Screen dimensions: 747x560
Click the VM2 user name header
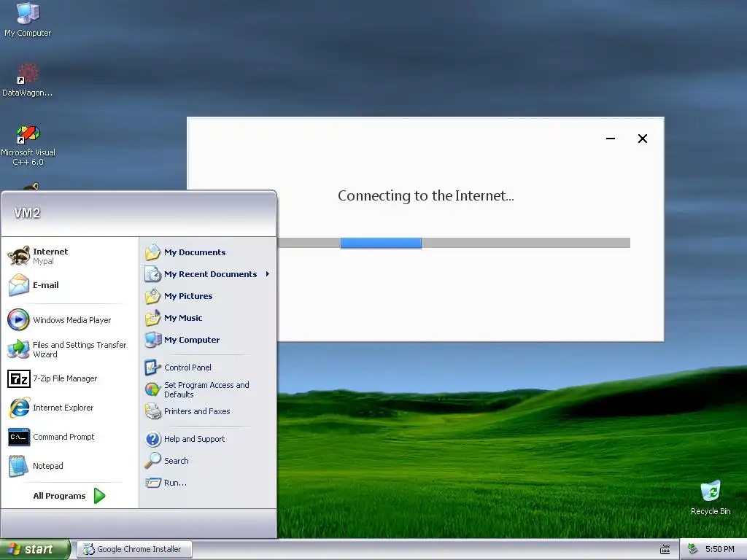click(x=27, y=213)
